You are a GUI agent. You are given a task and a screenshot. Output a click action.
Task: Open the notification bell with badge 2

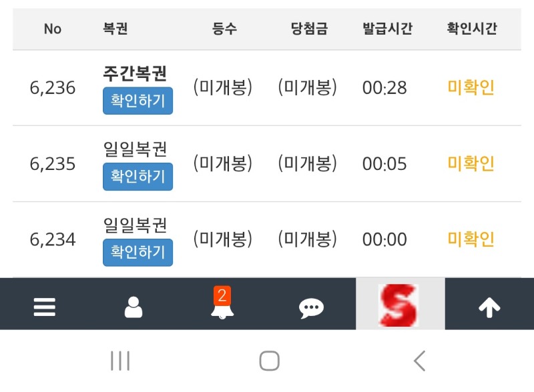point(222,305)
